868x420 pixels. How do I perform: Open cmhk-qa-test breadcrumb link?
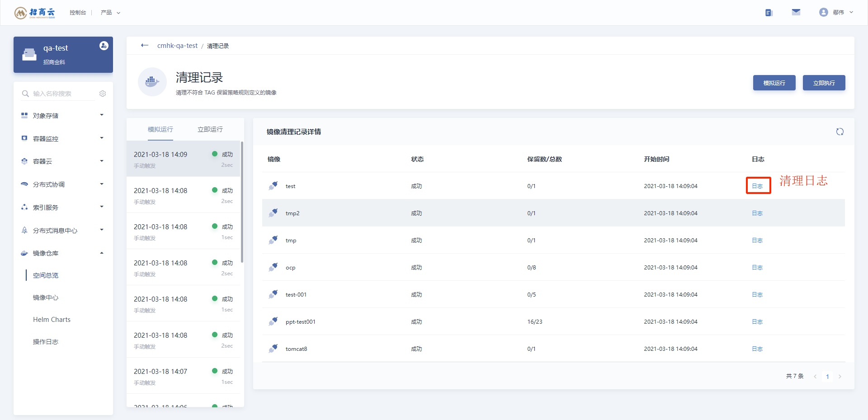[x=177, y=46]
